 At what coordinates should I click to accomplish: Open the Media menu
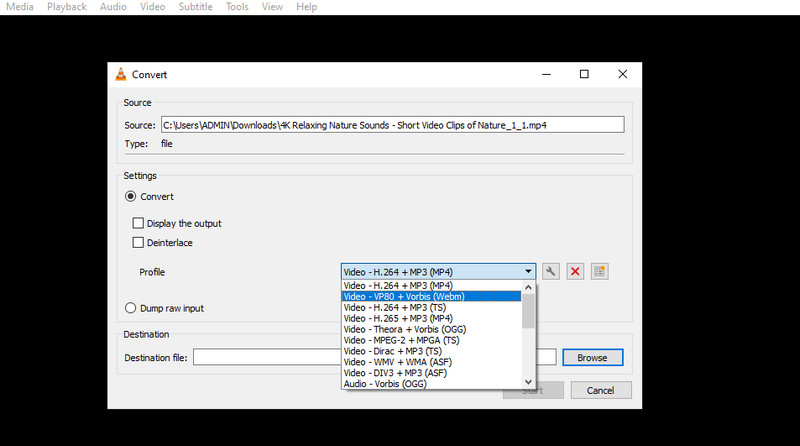pos(18,7)
